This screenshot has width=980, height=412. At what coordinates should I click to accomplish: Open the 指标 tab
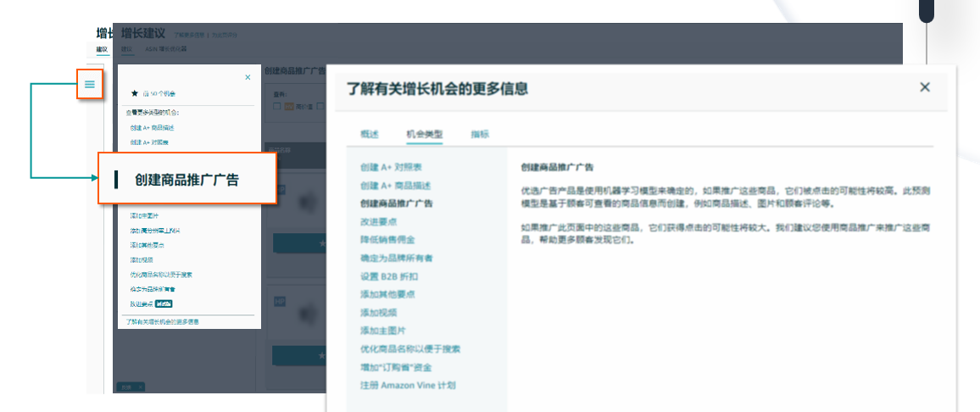click(480, 134)
